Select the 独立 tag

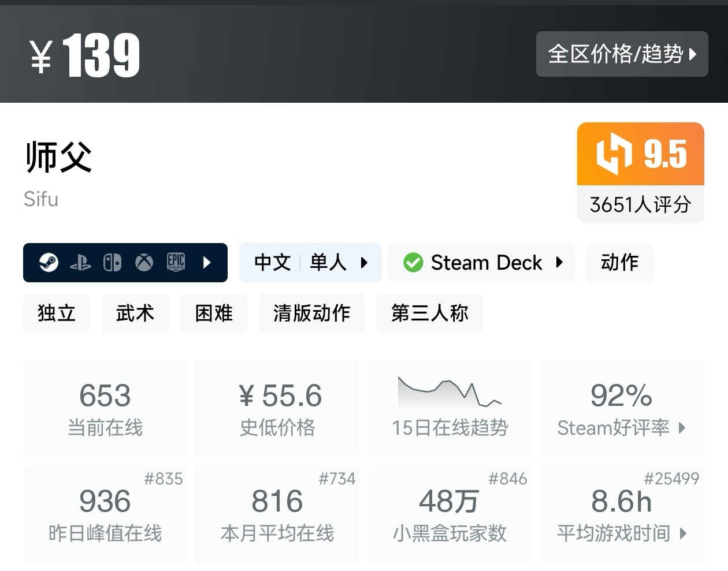(57, 314)
